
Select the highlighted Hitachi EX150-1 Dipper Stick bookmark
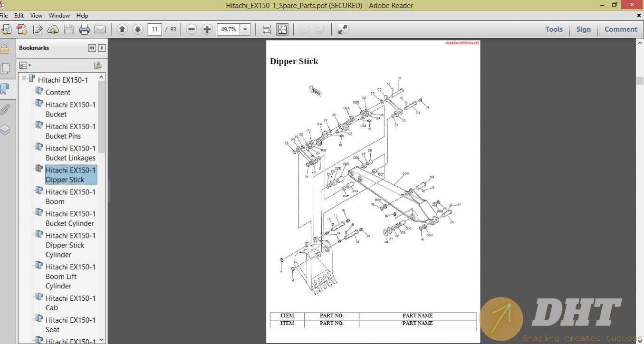[70, 175]
